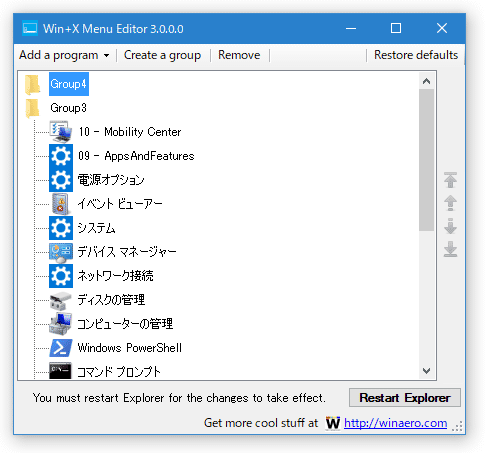Click Restore defaults
The width and height of the screenshot is (485, 453).
pos(416,55)
